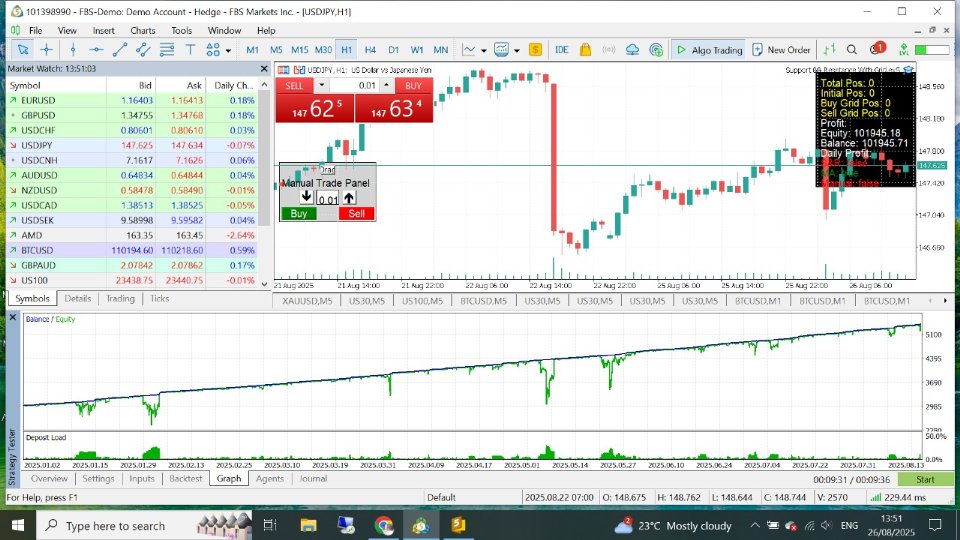
Task: Open the XAUUSD,M5 chart tab
Action: tap(307, 301)
